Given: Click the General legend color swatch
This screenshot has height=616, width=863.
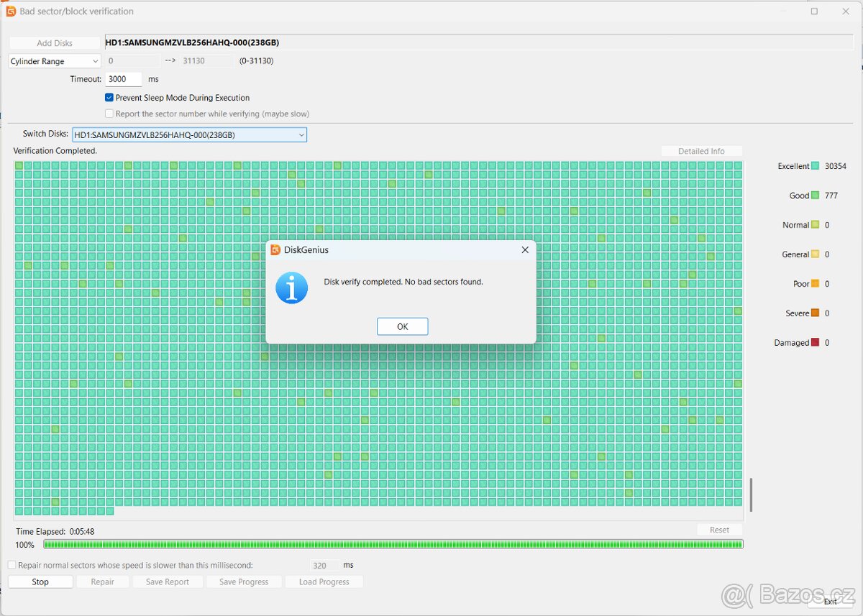Looking at the screenshot, I should pyautogui.click(x=815, y=254).
